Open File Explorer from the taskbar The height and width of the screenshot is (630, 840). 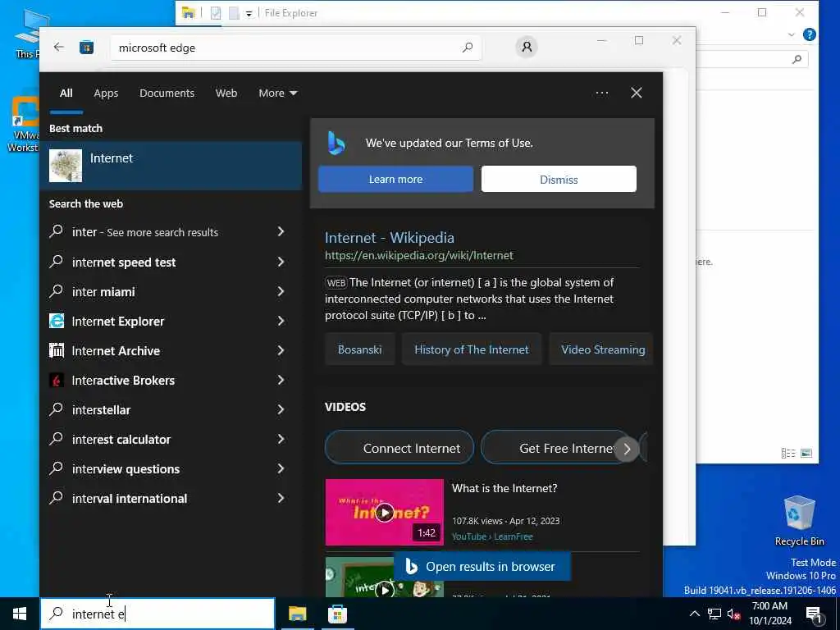[x=297, y=614]
